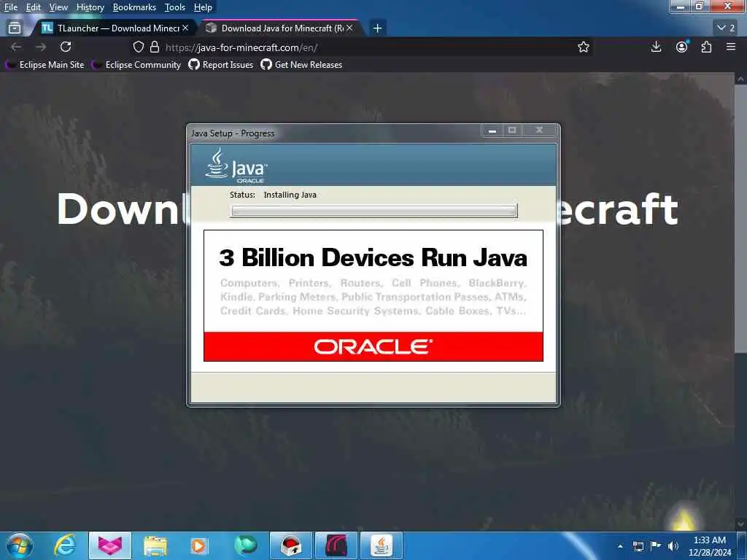747x560 pixels.
Task: Click the Show desktop button
Action: tap(742, 545)
